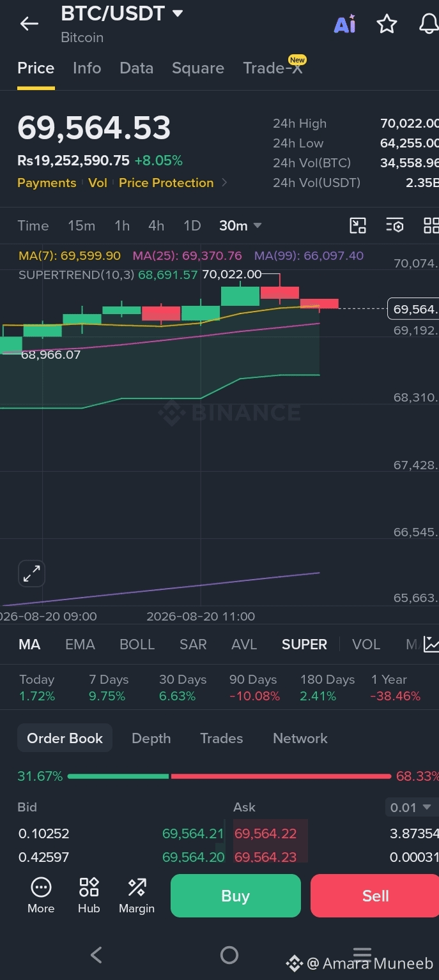Open price alert bell icon
Screen dimensions: 439x980
[429, 24]
